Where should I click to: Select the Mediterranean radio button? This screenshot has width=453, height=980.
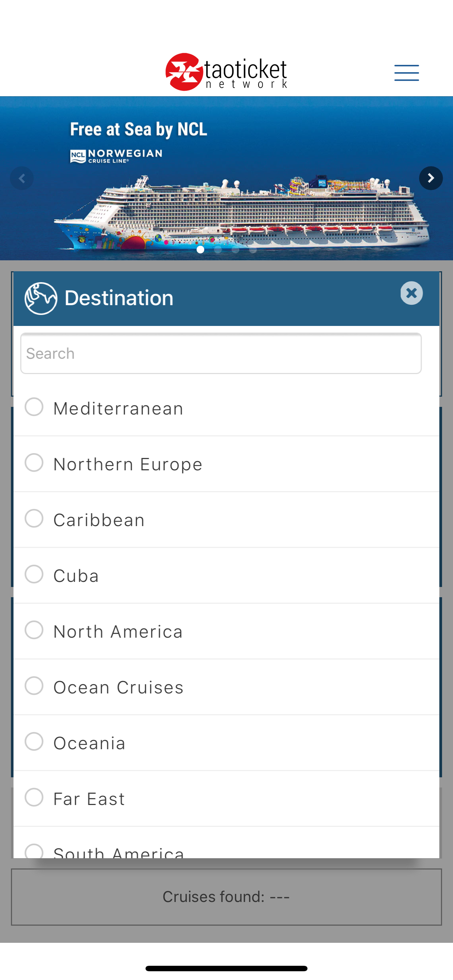point(34,407)
